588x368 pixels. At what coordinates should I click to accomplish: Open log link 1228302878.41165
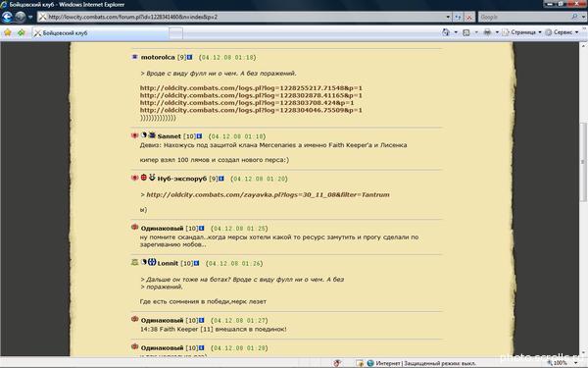tap(251, 95)
